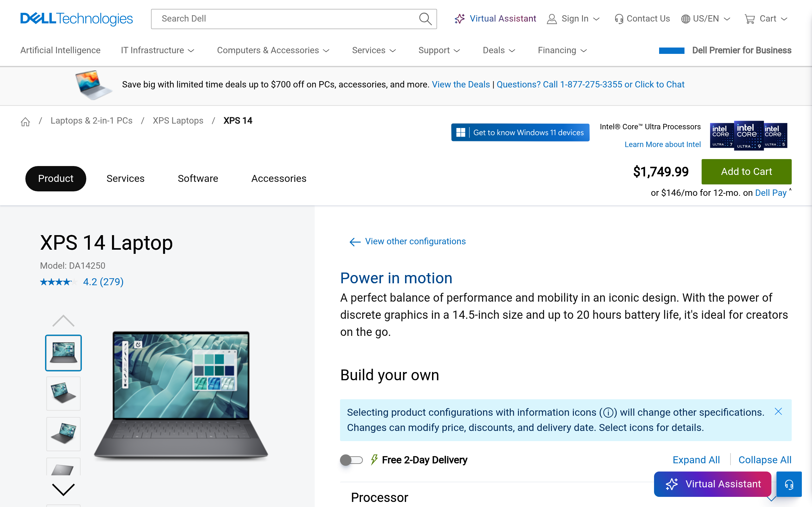Click the Add to Cart button
This screenshot has height=507, width=812.
(747, 172)
